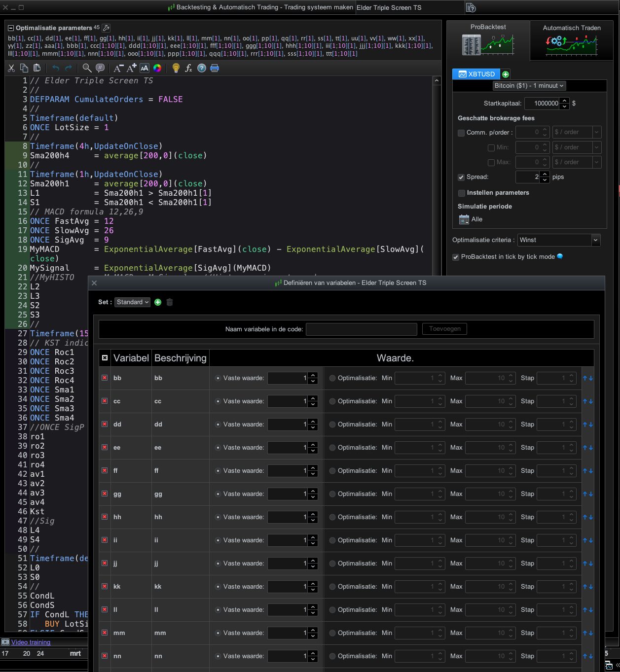Image resolution: width=620 pixels, height=672 pixels.
Task: Delete the variable set with trash icon
Action: pos(170,302)
